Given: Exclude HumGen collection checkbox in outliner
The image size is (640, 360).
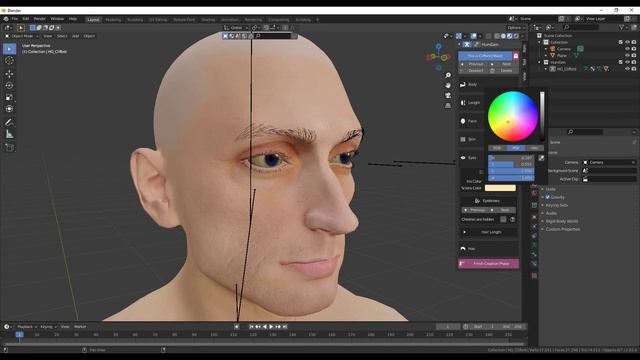Looking at the screenshot, I should [x=621, y=62].
